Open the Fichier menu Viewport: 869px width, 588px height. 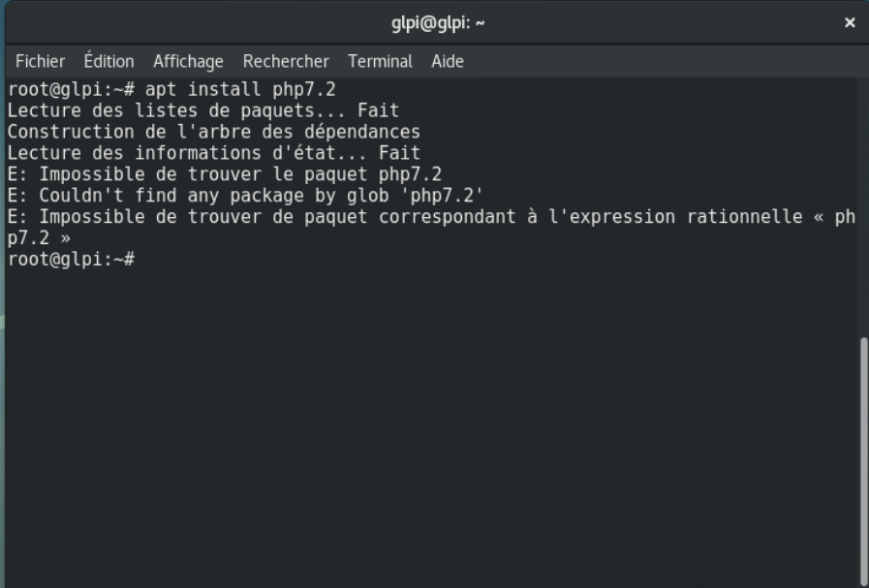point(40,61)
